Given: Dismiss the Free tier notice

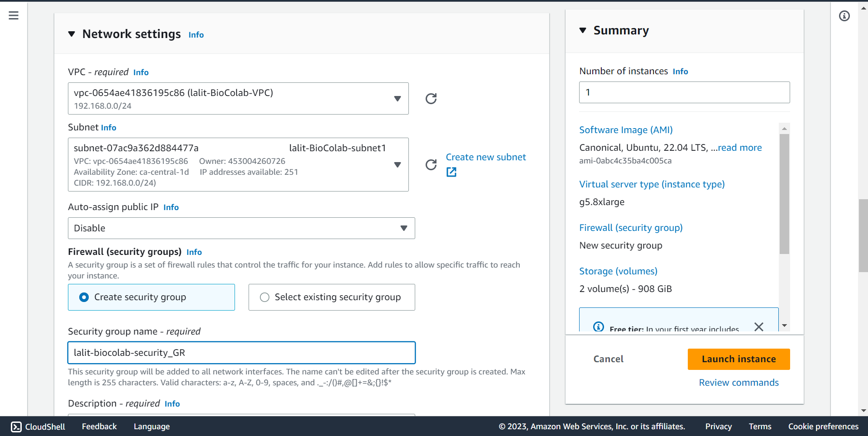Looking at the screenshot, I should [759, 327].
